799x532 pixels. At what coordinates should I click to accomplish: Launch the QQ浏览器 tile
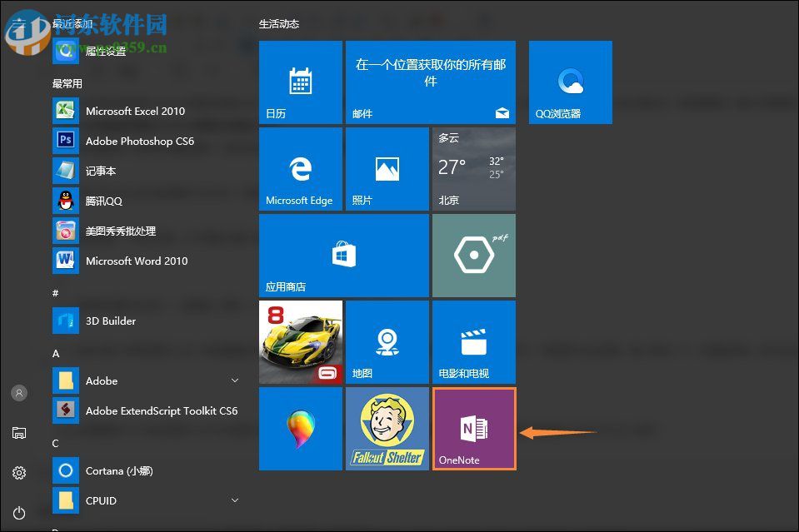571,82
